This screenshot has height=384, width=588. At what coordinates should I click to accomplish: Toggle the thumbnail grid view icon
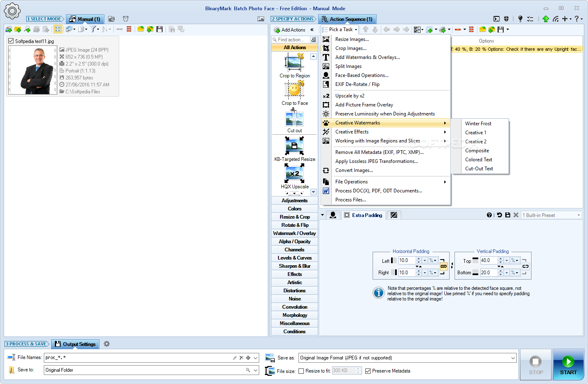pos(58,29)
